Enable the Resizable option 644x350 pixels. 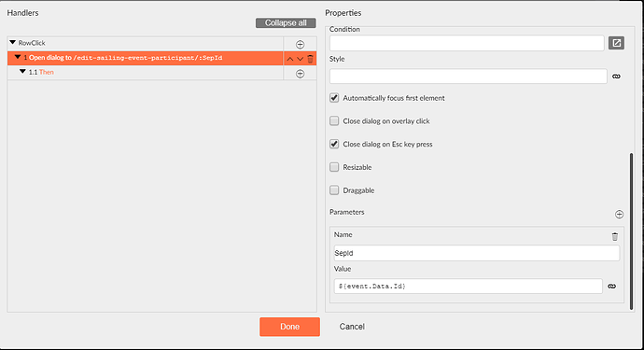pyautogui.click(x=334, y=167)
